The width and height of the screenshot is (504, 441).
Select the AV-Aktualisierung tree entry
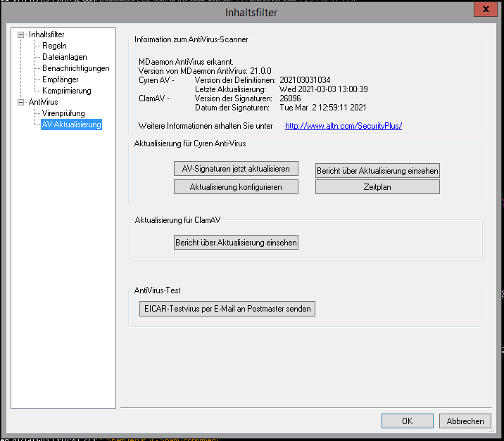71,124
